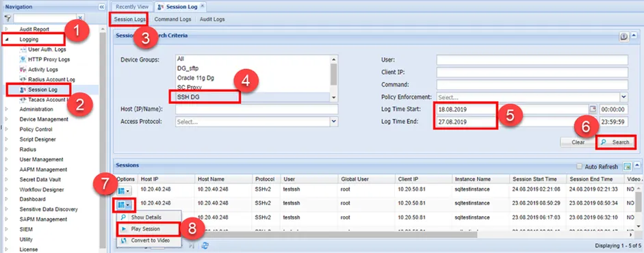Screen dimensions: 644x253
Task: Click the Host Name column header
Action: [x=223, y=179]
